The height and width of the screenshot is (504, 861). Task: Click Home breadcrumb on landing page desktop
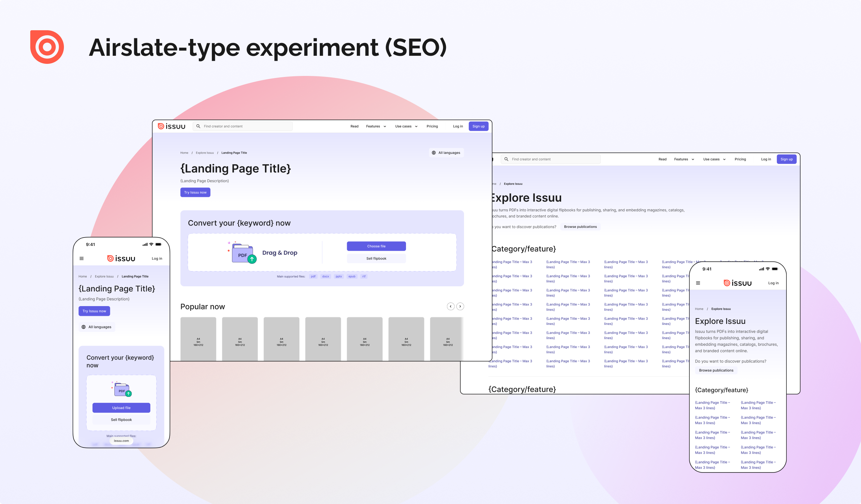coord(184,153)
